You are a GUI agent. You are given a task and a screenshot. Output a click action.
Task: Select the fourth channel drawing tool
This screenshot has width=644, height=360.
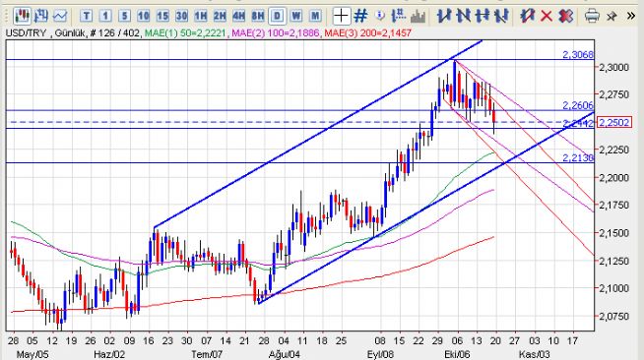(x=501, y=16)
